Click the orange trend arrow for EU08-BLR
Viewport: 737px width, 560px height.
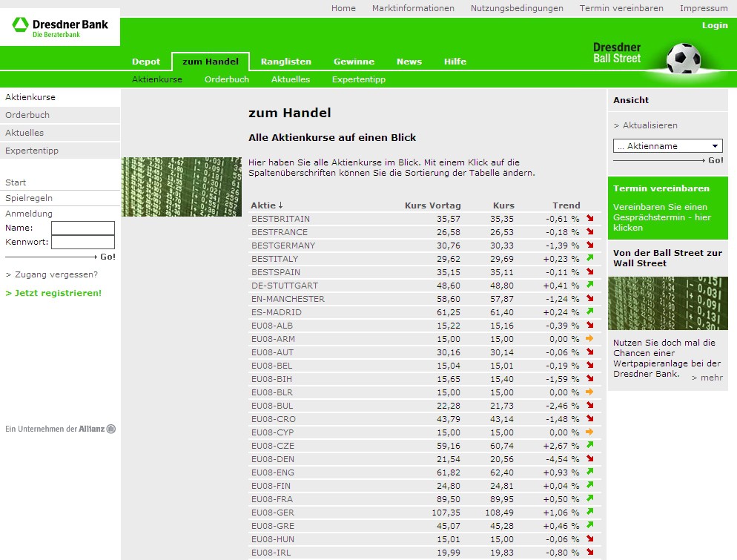coord(590,392)
